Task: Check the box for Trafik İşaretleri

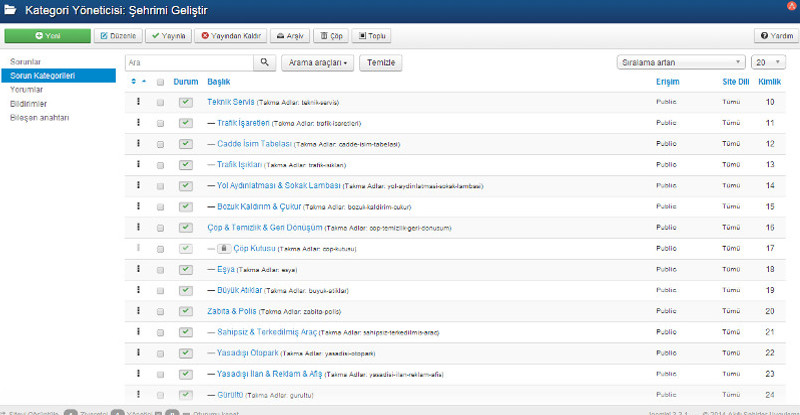Action: [160, 124]
